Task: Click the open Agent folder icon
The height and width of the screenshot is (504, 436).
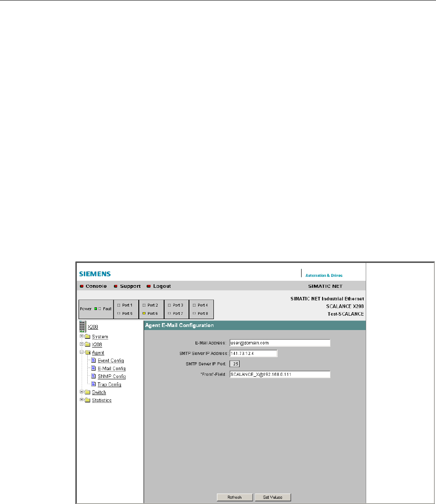Action: pos(87,352)
